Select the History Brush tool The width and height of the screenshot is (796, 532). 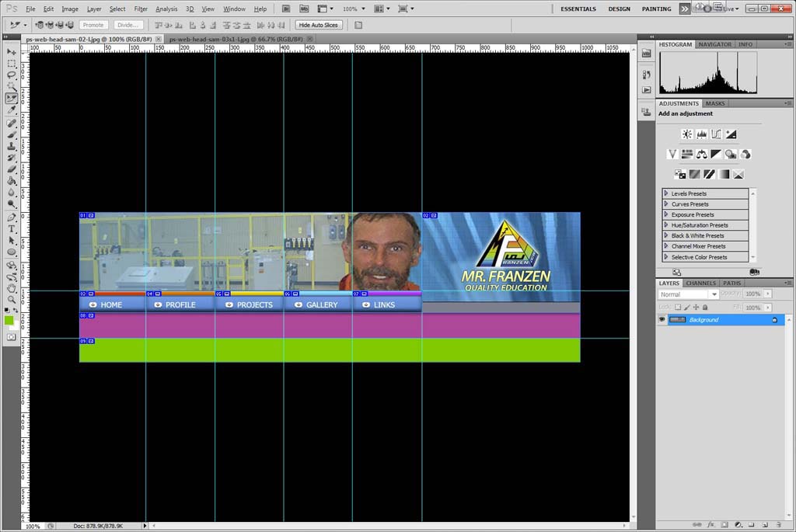[11, 158]
